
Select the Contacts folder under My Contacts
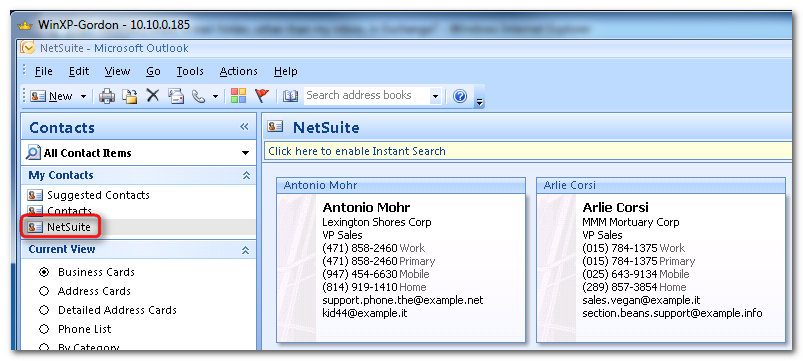[69, 210]
